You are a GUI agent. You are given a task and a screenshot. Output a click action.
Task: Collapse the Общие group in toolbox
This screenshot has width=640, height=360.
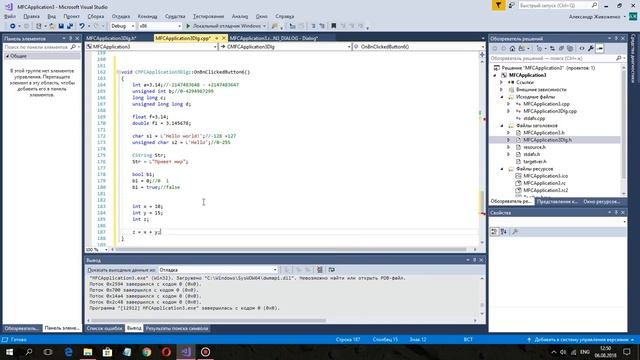[x=7, y=56]
